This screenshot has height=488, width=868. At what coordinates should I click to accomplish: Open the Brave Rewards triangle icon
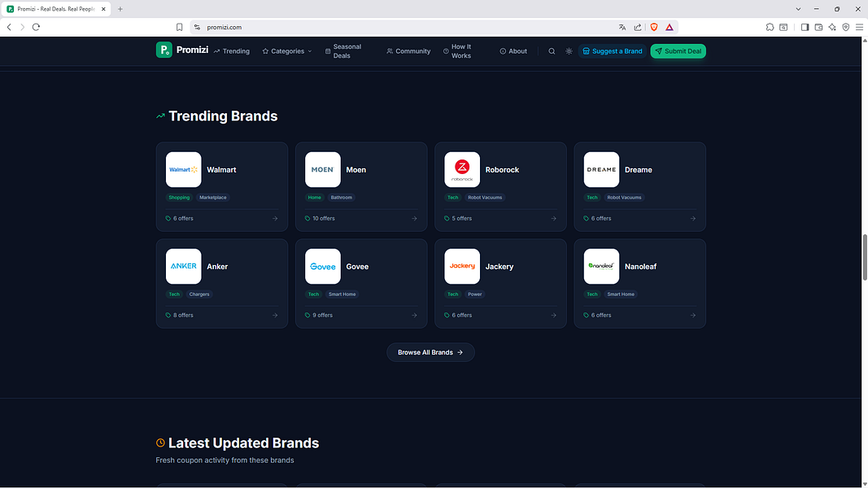point(670,27)
